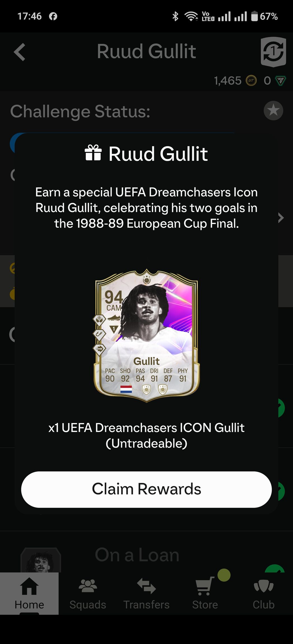Image resolution: width=293 pixels, height=644 pixels.
Task: Tap the UT coins icon
Action: [x=251, y=81]
